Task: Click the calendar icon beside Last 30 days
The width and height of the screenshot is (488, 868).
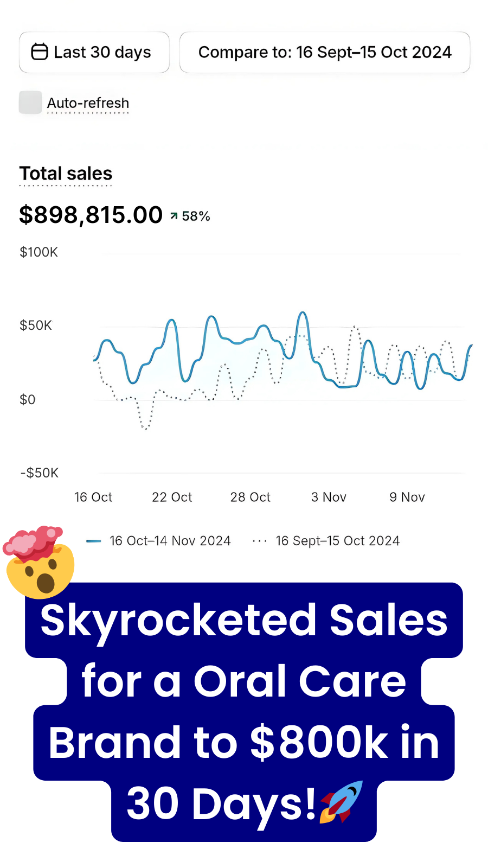Action: point(40,52)
